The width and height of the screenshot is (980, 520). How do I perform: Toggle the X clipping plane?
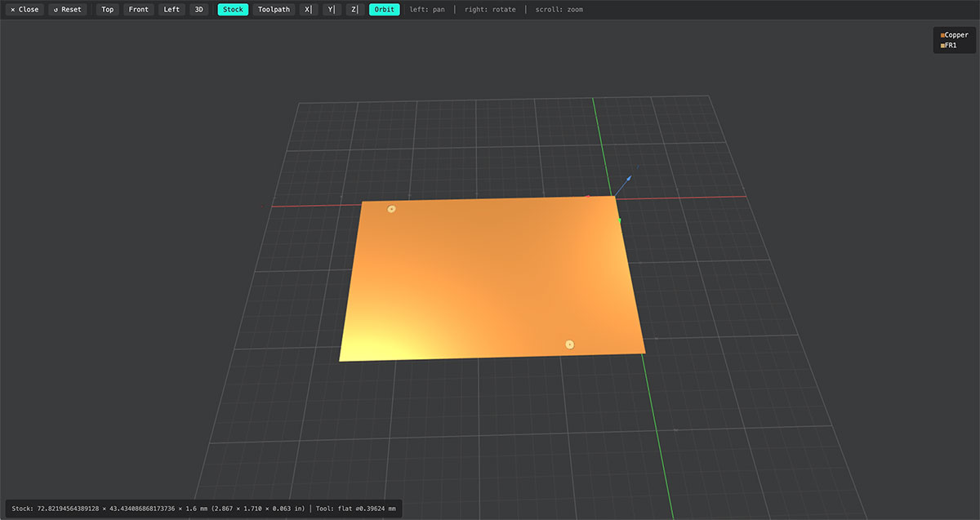point(308,10)
